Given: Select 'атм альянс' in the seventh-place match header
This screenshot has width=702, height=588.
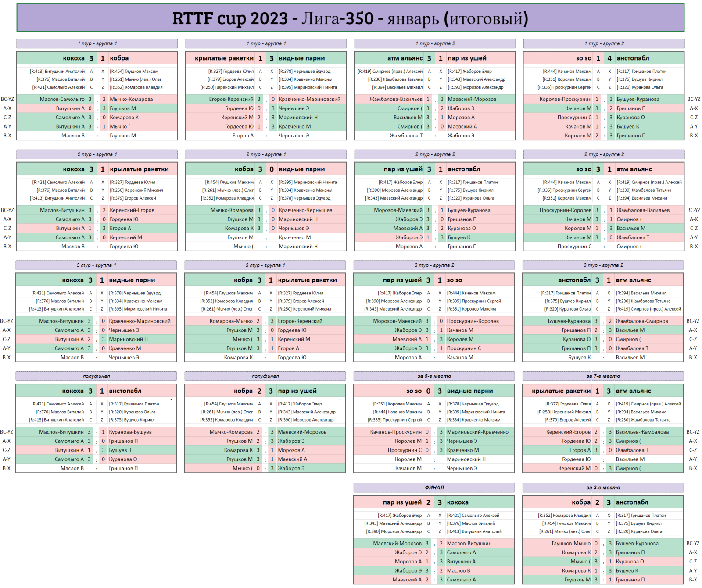Looking at the screenshot, I should (633, 391).
